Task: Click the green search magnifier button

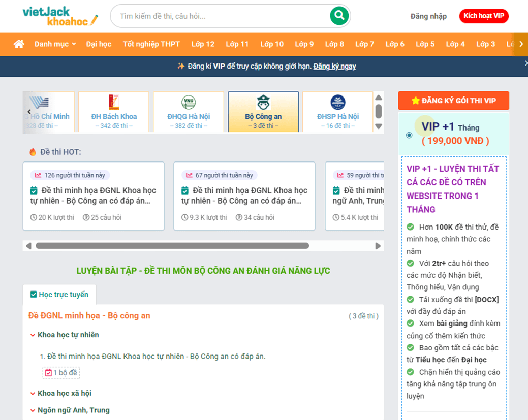Action: (339, 16)
